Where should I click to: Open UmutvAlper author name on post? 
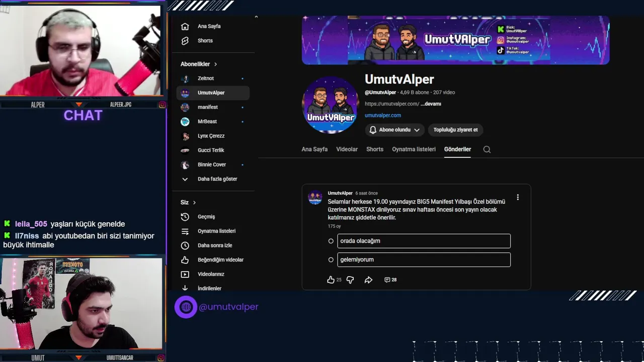[340, 193]
